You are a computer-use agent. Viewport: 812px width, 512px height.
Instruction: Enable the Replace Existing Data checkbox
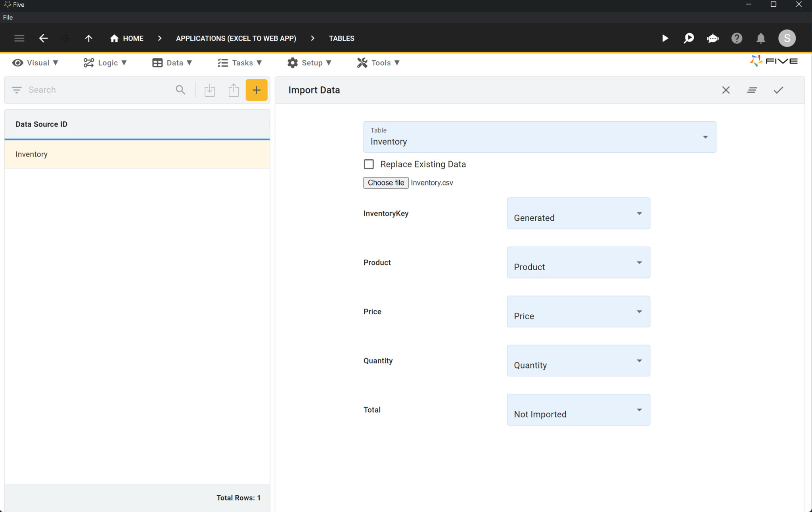(x=368, y=164)
